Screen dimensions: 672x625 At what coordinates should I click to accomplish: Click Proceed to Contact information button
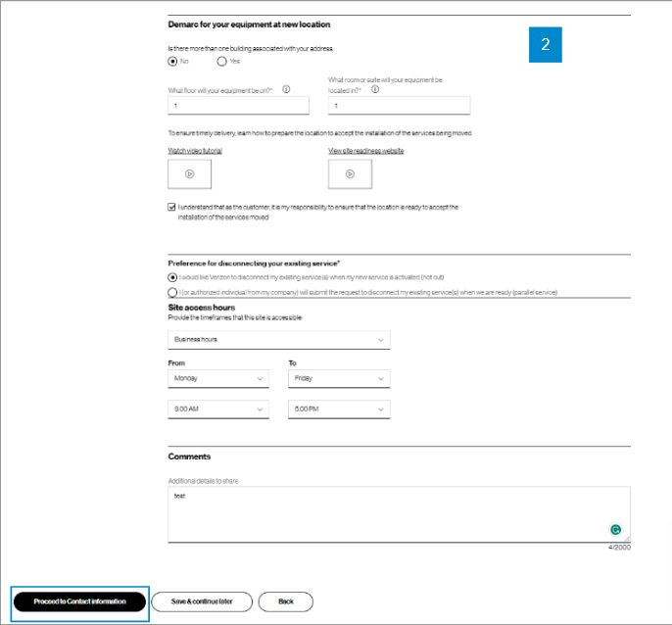(79, 601)
